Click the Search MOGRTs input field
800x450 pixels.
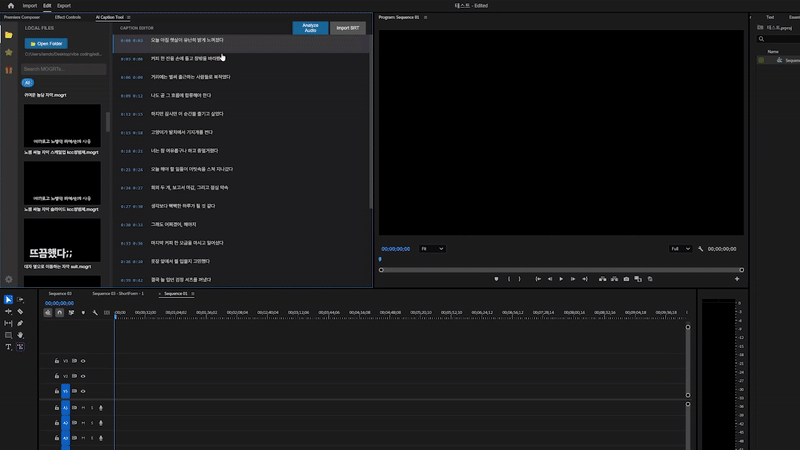pos(64,69)
